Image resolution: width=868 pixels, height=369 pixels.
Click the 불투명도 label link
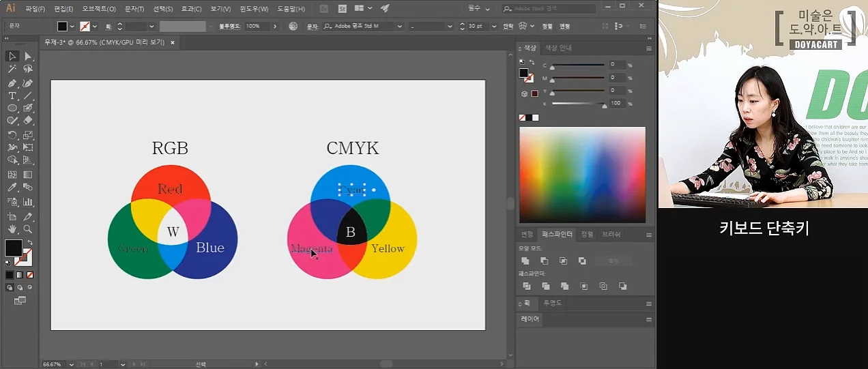click(x=231, y=26)
